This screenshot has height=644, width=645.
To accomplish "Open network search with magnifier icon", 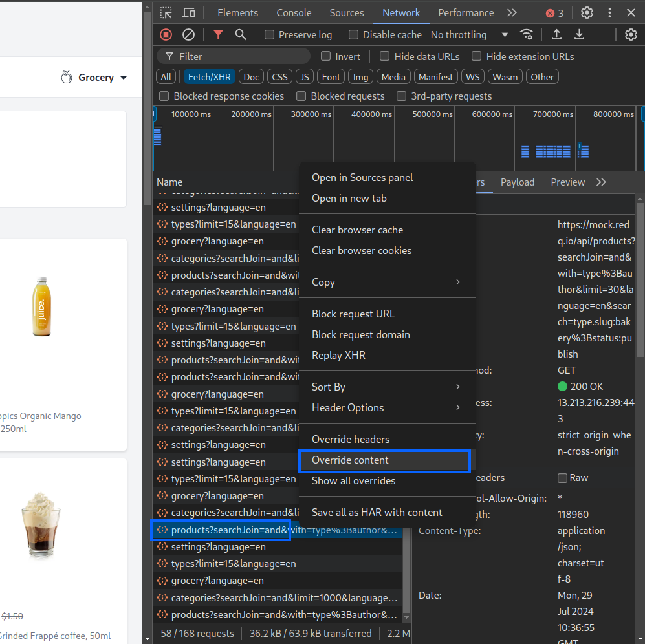I will [241, 34].
